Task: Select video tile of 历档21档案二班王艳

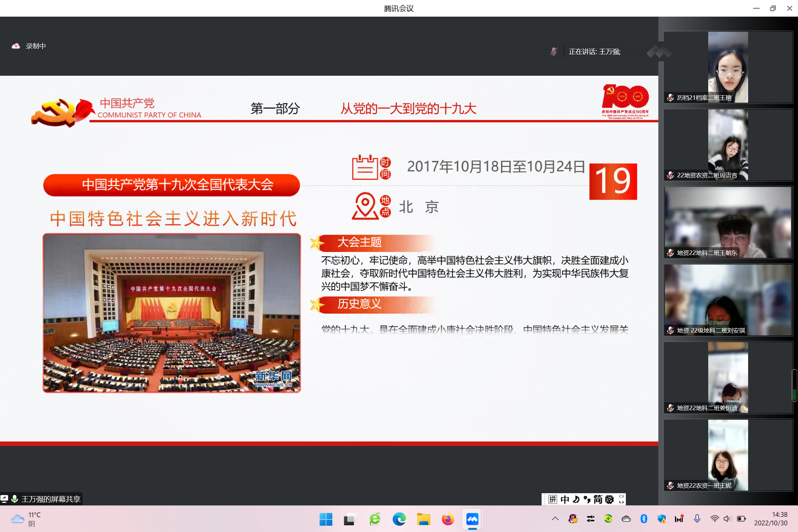Action: point(728,67)
